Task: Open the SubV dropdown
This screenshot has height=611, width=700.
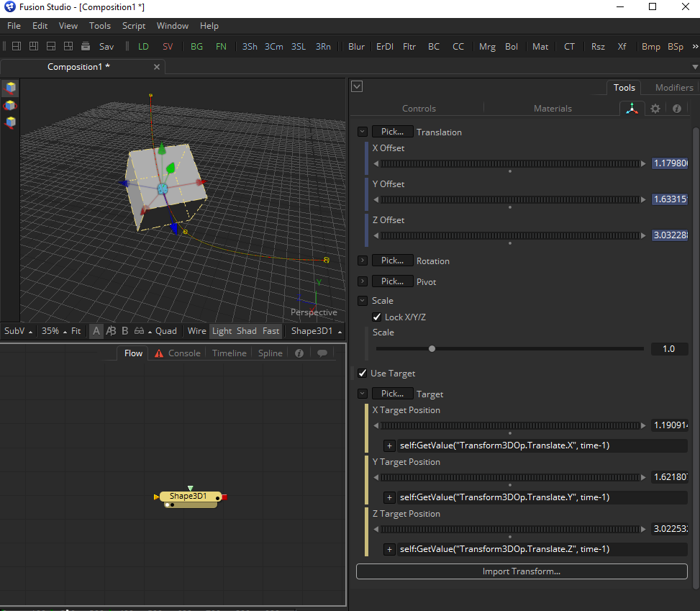Action: (x=18, y=331)
